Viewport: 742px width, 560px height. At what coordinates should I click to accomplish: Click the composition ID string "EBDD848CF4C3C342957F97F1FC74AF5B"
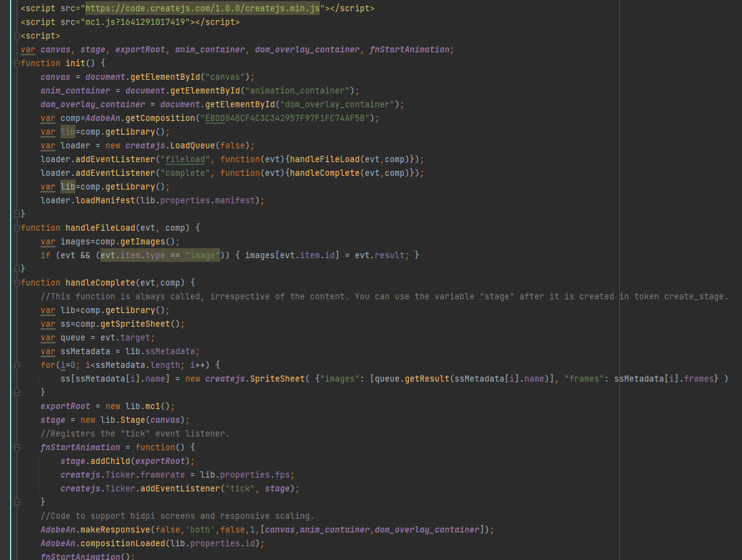tap(287, 118)
